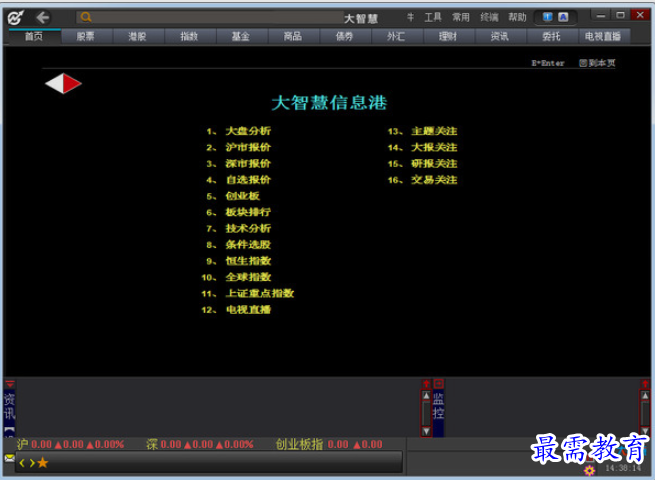
Task: Click red square icon above 监控
Action: click(x=438, y=383)
